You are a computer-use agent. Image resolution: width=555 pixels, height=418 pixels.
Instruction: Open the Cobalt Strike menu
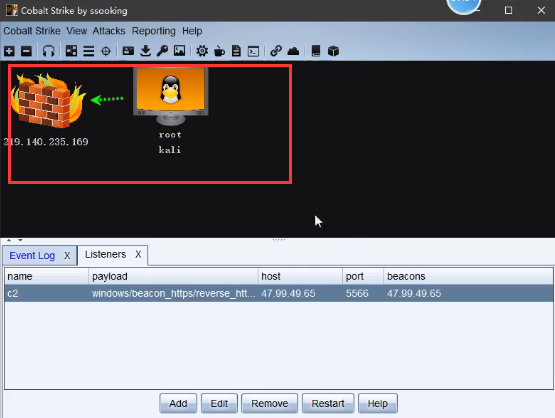[32, 31]
